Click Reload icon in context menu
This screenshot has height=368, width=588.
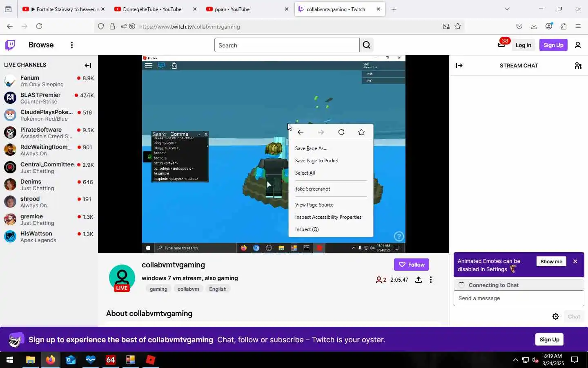pyautogui.click(x=341, y=132)
